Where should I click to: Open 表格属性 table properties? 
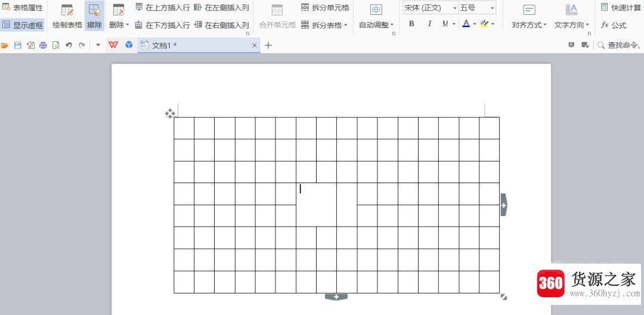click(23, 7)
